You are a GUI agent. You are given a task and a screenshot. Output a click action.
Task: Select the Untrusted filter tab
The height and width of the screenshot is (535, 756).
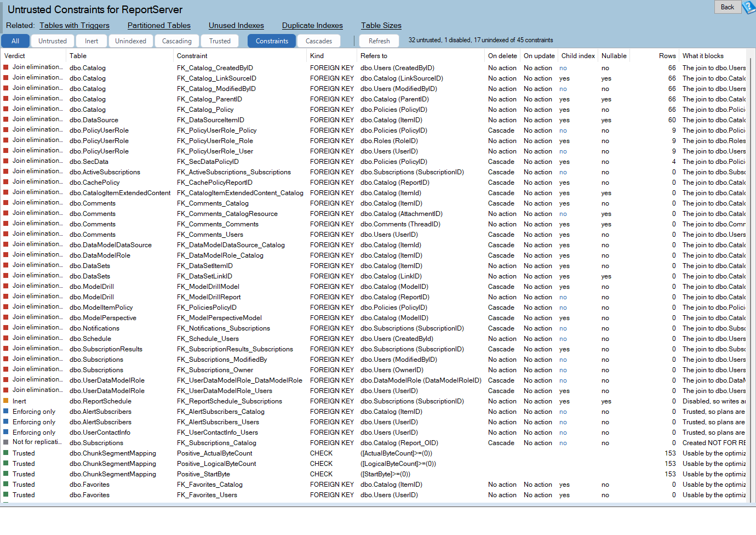pyautogui.click(x=53, y=41)
